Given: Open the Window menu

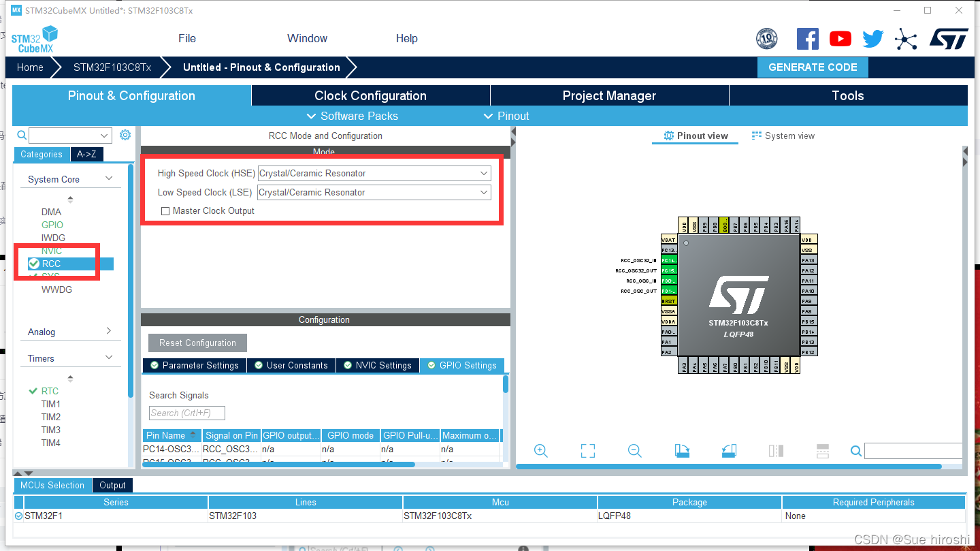Looking at the screenshot, I should 307,39.
